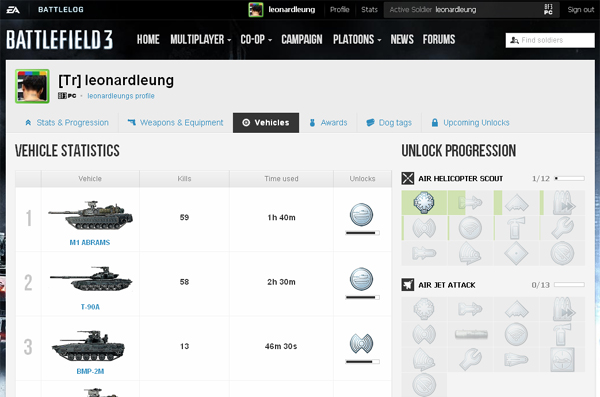
Task: Go to the Home menu item
Action: 148,39
